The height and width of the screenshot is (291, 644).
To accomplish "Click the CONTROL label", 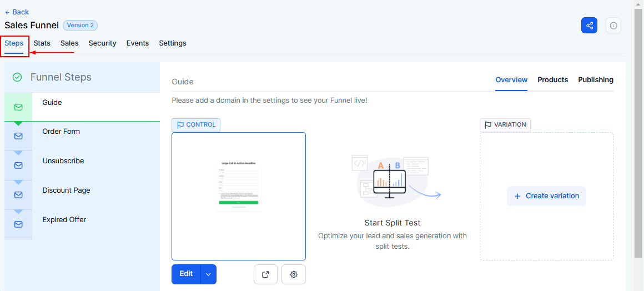I will 196,124.
